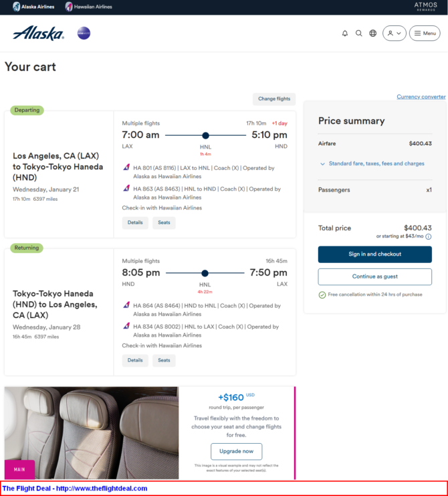Viewport: 448px width, 496px height.
Task: Click the Alaska logo
Action: tap(38, 33)
